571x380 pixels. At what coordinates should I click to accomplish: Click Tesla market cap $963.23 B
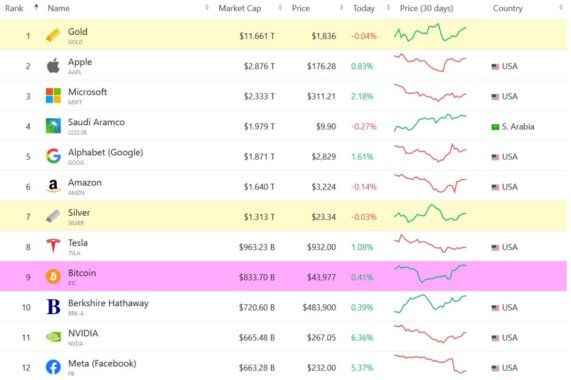(x=257, y=247)
